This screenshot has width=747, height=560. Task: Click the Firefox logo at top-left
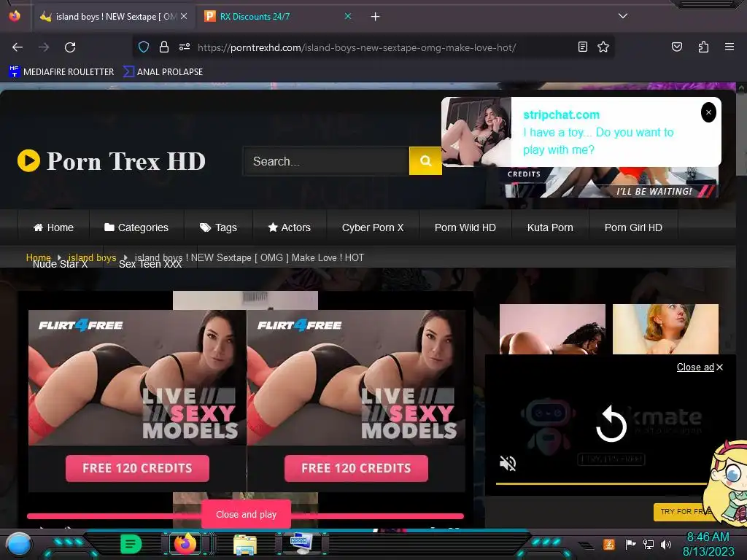(x=15, y=16)
